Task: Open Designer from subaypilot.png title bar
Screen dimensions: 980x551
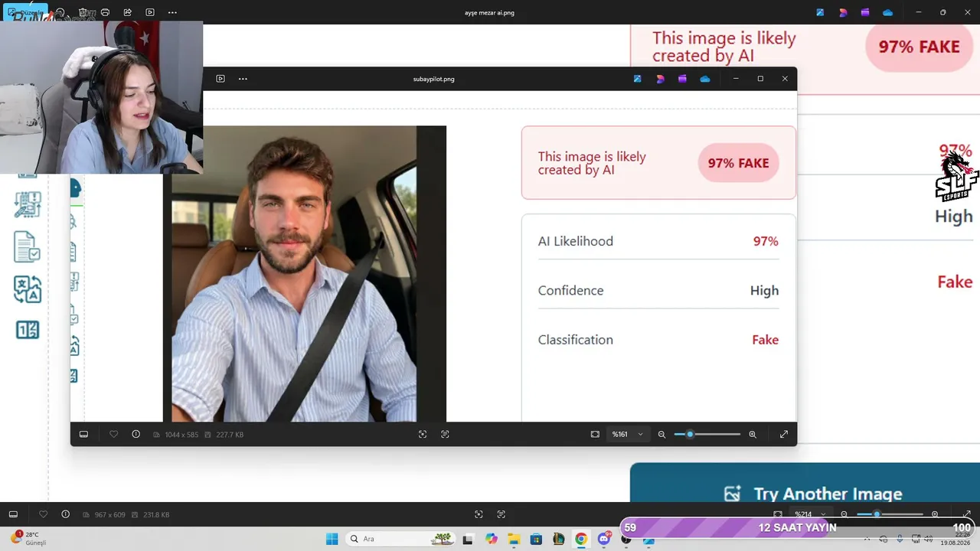Action: [637, 79]
